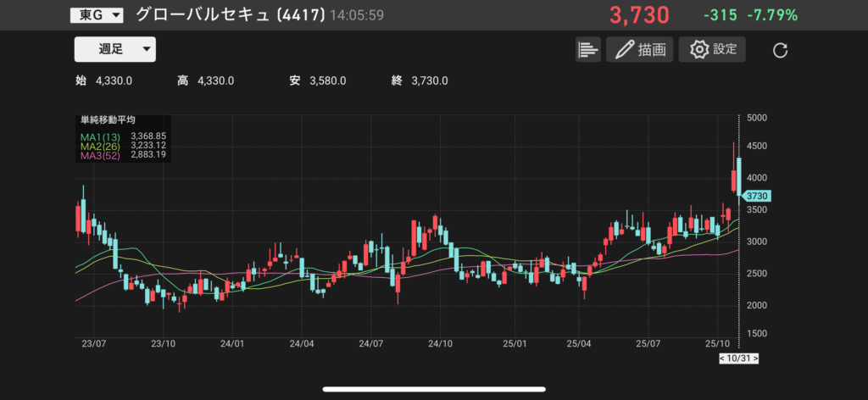Click the stock name グローバルセキュ (4417)
Screen dimensions: 868x400
[x=241, y=15]
